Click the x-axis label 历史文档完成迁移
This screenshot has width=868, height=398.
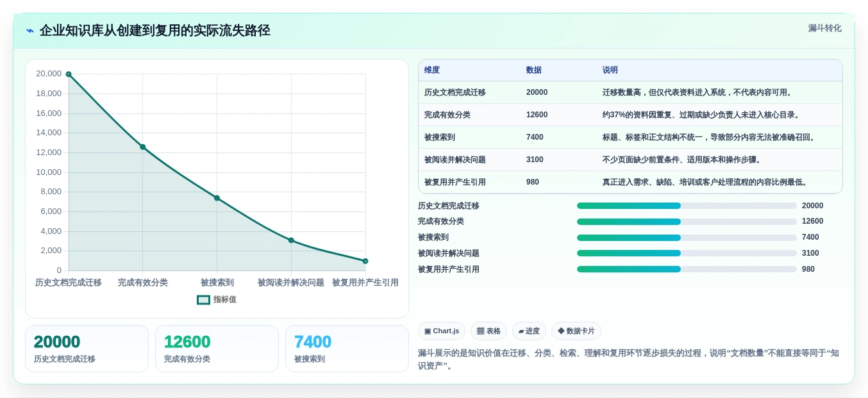click(x=69, y=283)
